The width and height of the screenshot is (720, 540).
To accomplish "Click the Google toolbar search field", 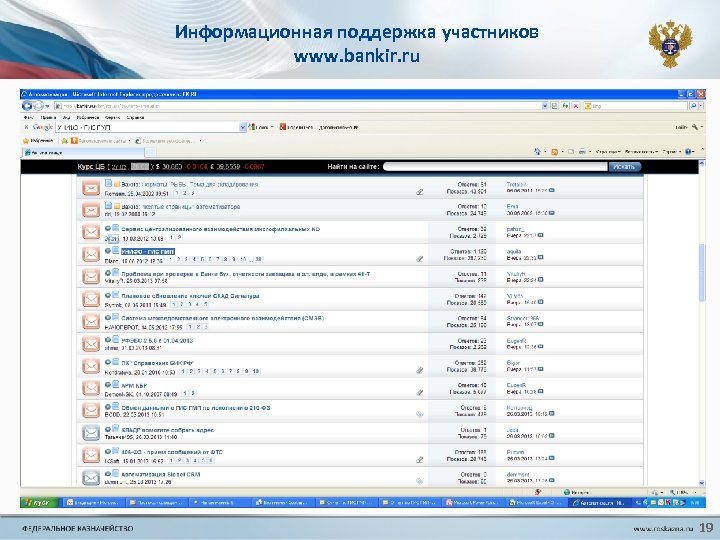I will tap(147, 127).
